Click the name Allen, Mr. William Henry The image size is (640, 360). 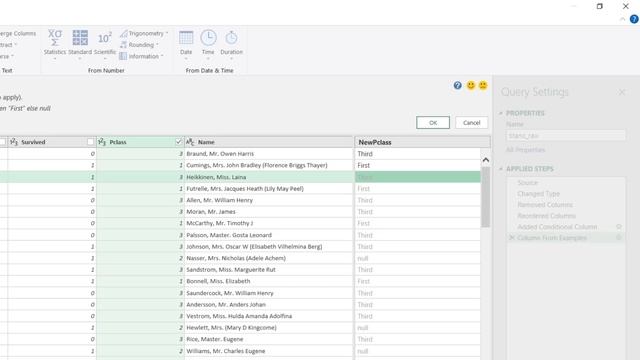[x=220, y=200]
